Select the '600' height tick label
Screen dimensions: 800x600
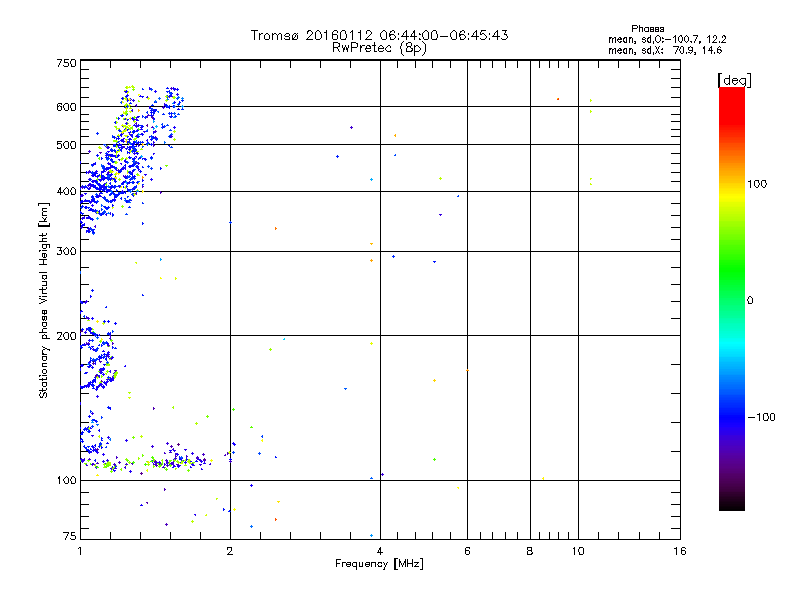click(x=66, y=107)
